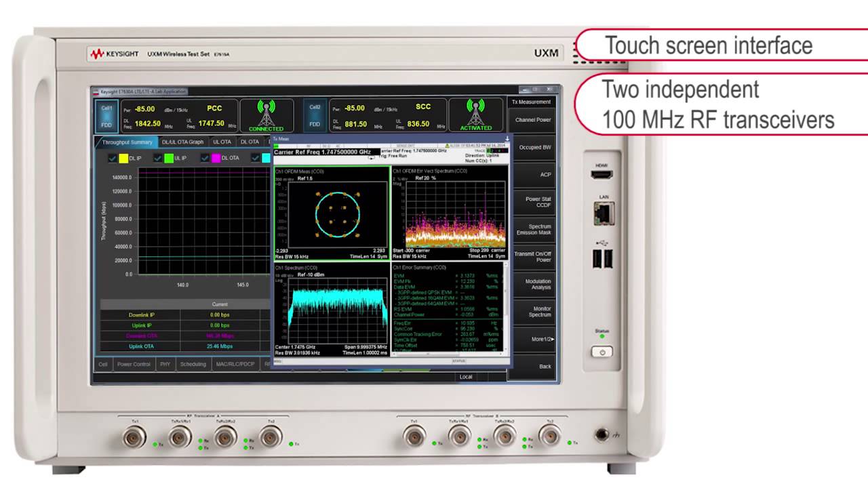Tap the green CONNECTED tower icon for Cell1
Viewport: 868px width, 488px height.
pos(266,115)
